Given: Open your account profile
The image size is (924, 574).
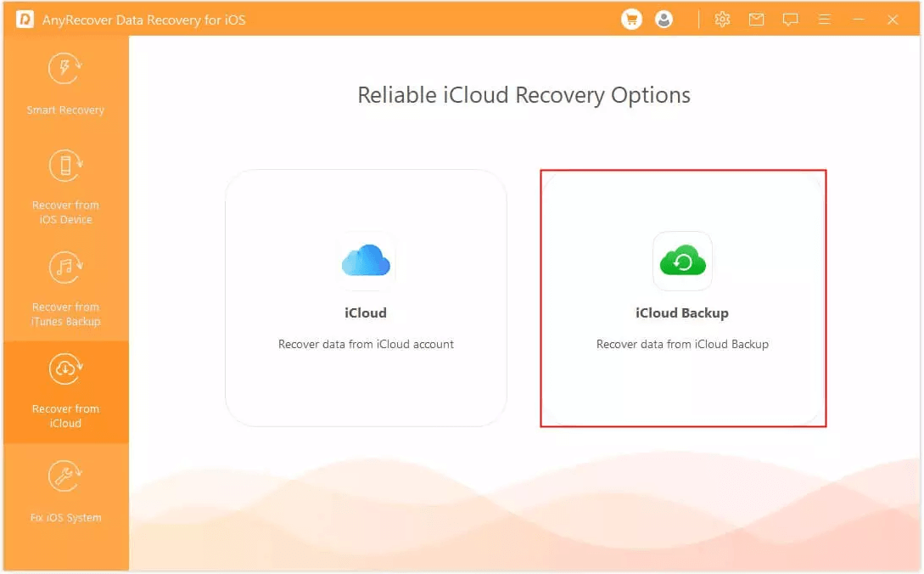Looking at the screenshot, I should pos(664,18).
